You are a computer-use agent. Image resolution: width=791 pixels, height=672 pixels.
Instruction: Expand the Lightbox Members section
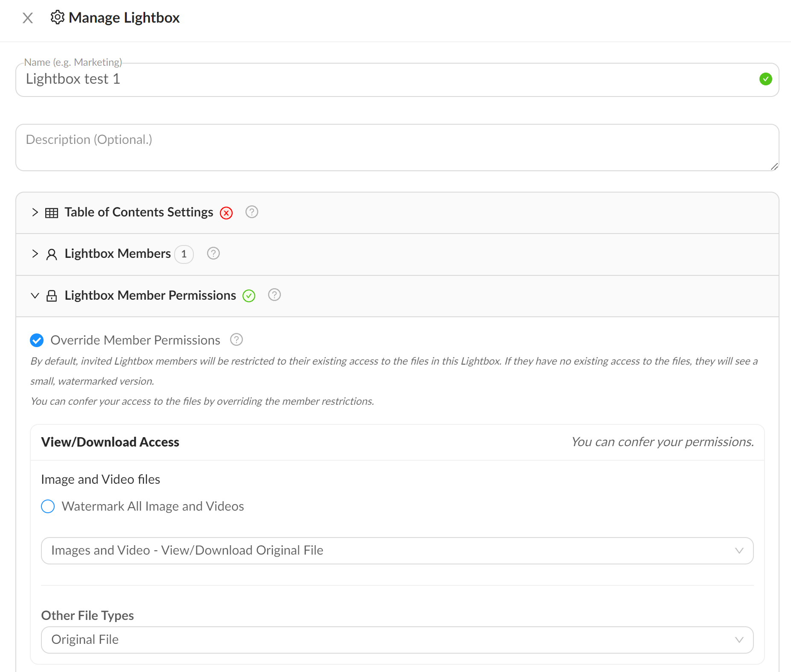coord(35,254)
